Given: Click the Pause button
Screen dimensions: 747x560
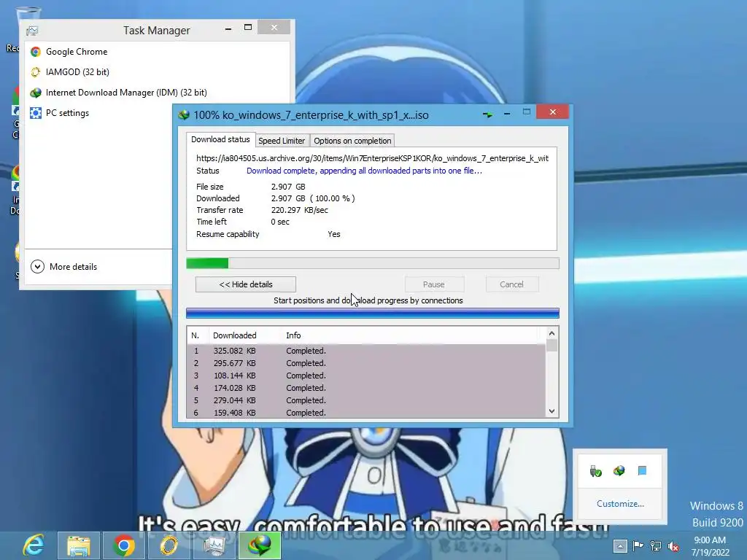Looking at the screenshot, I should point(433,284).
